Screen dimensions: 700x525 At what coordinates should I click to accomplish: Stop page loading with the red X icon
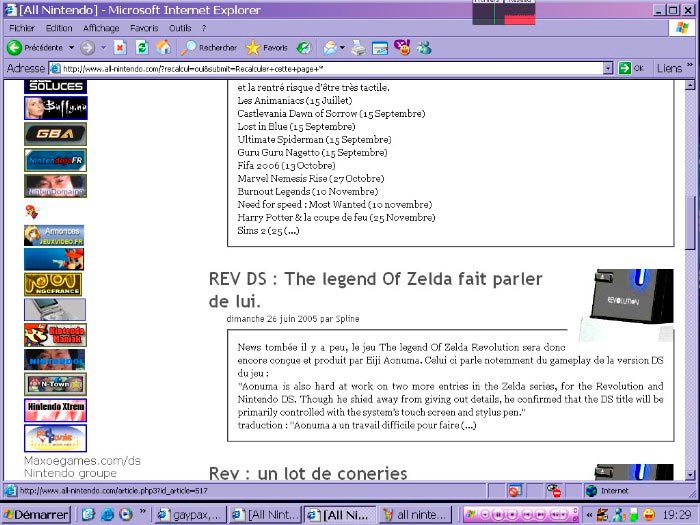[x=120, y=47]
